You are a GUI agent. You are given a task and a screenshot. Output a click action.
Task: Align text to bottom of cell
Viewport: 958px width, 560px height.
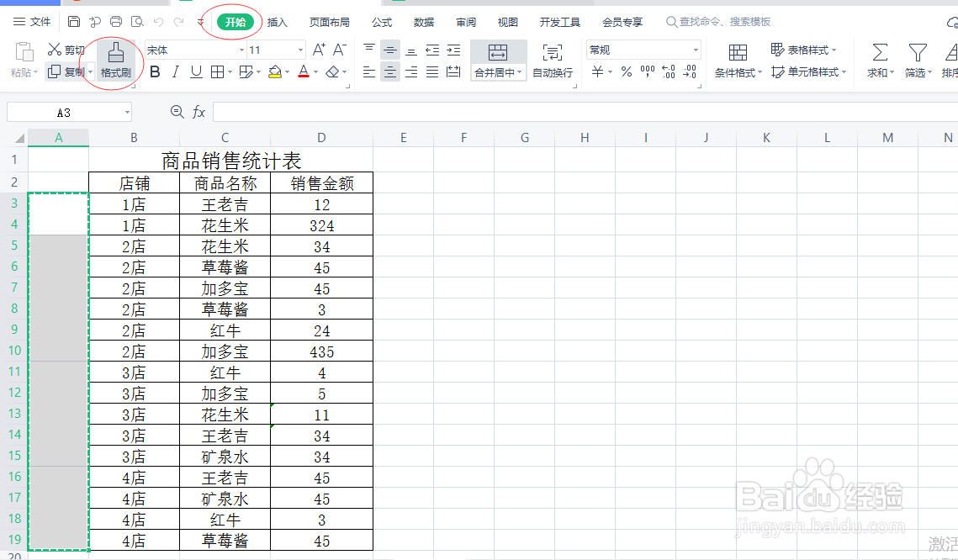coord(411,50)
